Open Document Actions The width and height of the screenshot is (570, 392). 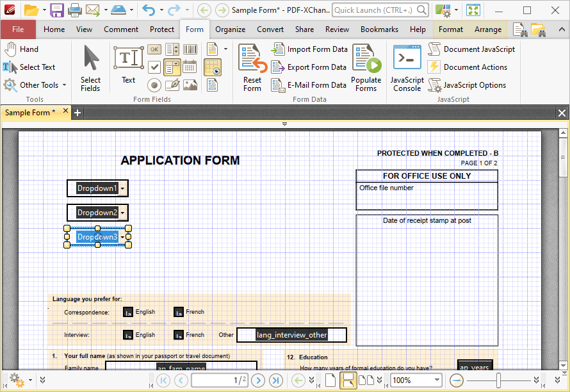468,67
